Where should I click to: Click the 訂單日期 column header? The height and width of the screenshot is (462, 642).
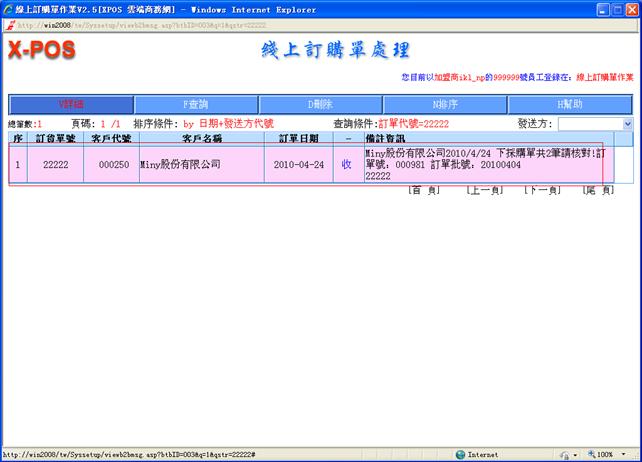299,138
